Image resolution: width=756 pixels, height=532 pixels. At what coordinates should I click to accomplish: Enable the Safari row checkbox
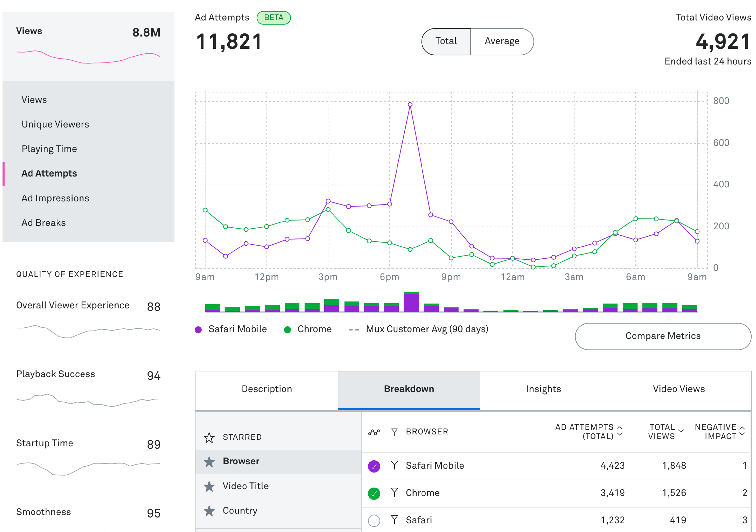(x=374, y=520)
